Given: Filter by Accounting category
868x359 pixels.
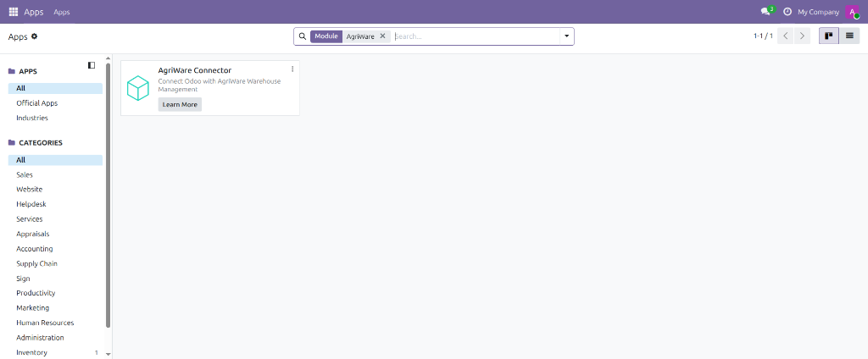Looking at the screenshot, I should [x=55, y=249].
